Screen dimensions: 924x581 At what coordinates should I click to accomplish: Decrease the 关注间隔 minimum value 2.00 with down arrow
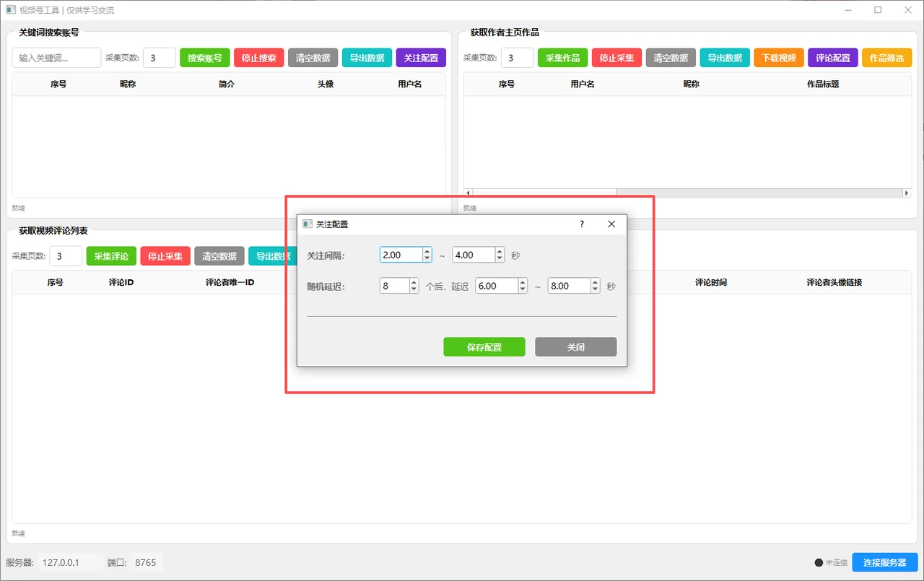click(x=427, y=258)
